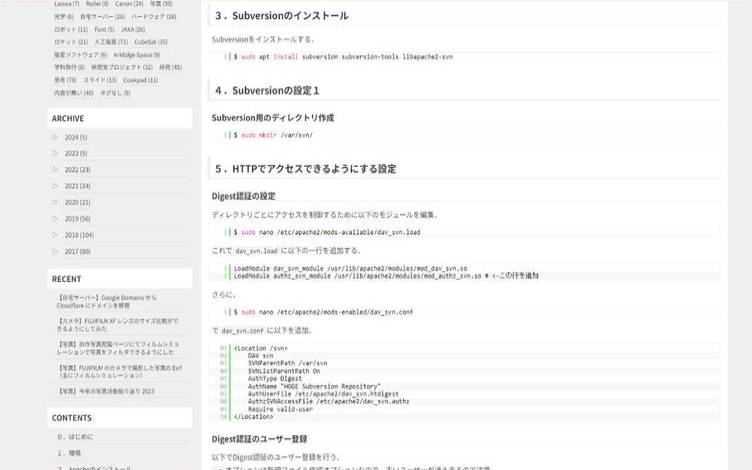The image size is (752, 470).
Task: Open the 内容が無い tag
Action: (73, 93)
